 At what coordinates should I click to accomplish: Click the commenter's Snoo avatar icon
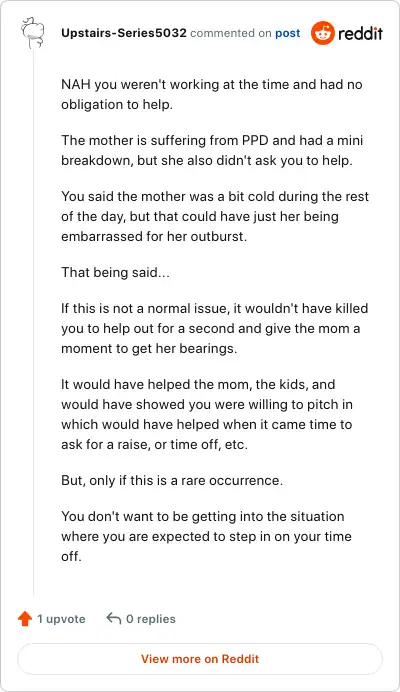33,33
